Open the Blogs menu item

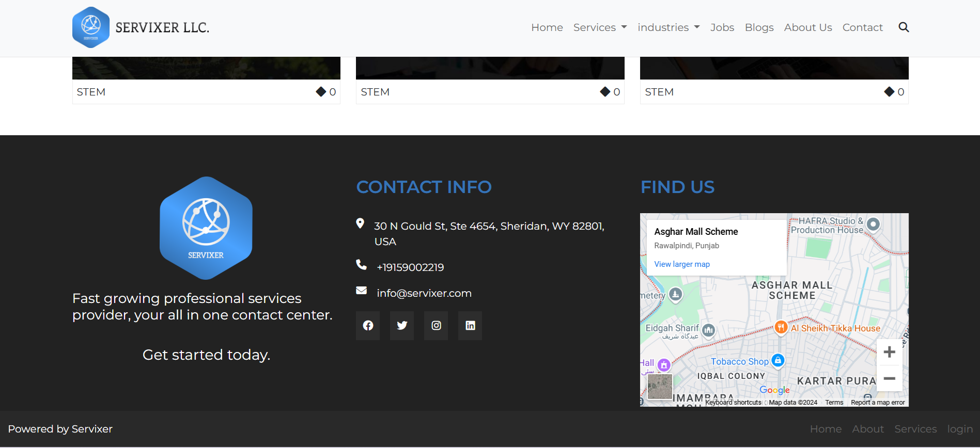[x=759, y=27]
